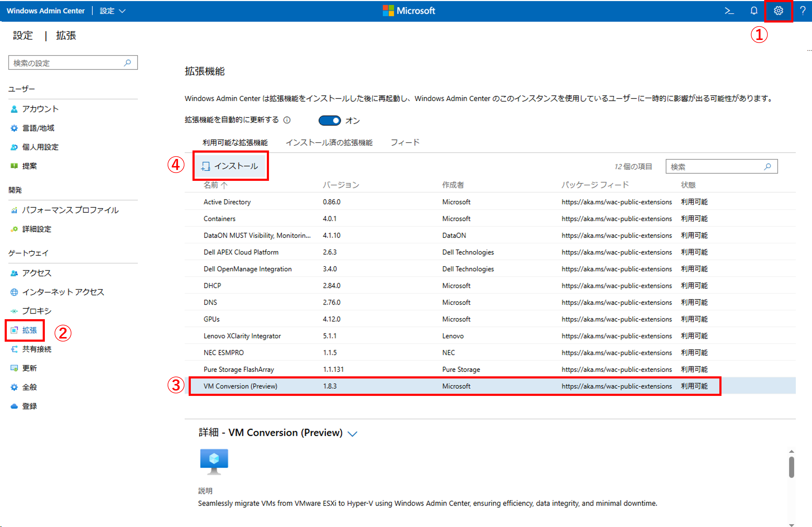Screen dimensions: 812x527
Task: Click the magnifier icon in settings search box
Action: pos(128,63)
